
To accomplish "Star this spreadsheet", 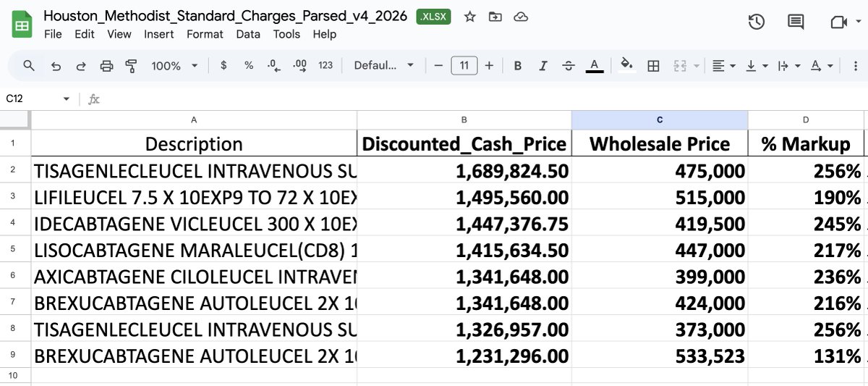I will point(470,16).
